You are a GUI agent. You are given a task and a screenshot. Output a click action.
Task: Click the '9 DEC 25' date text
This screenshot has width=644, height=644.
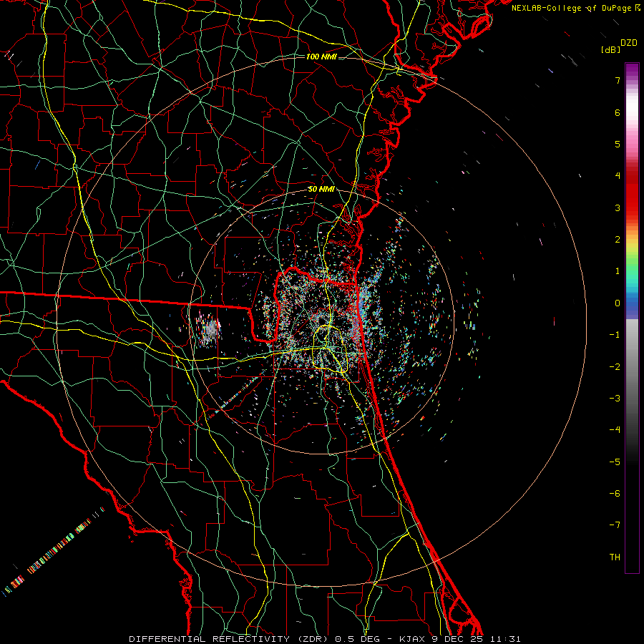[458, 639]
